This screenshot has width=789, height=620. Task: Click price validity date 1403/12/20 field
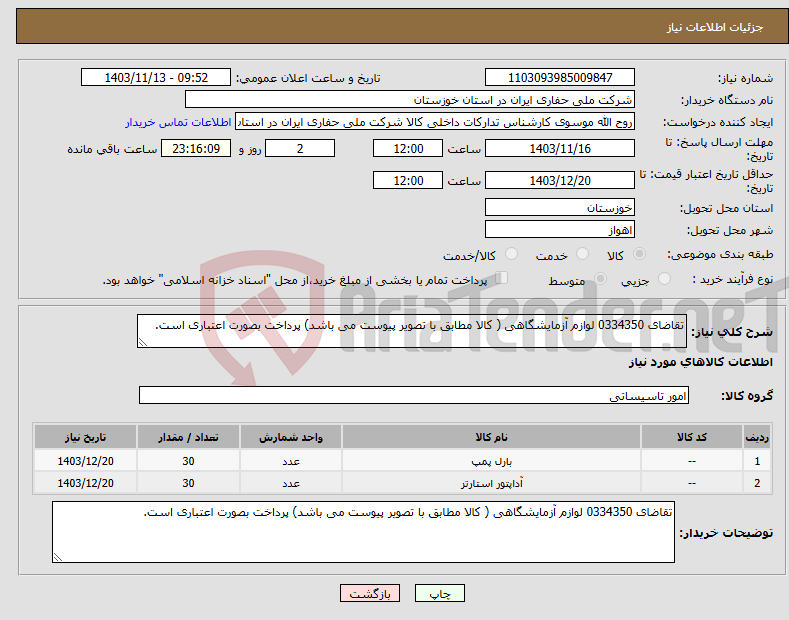tap(560, 180)
